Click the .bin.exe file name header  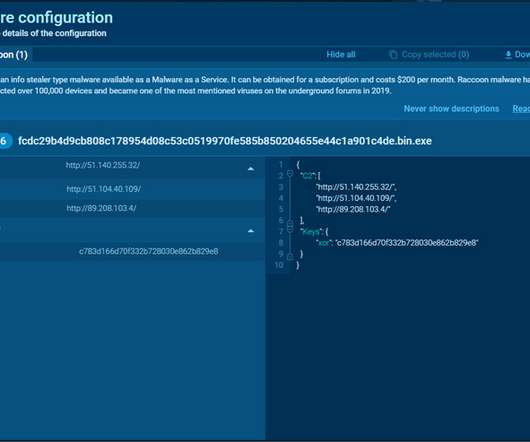point(225,141)
